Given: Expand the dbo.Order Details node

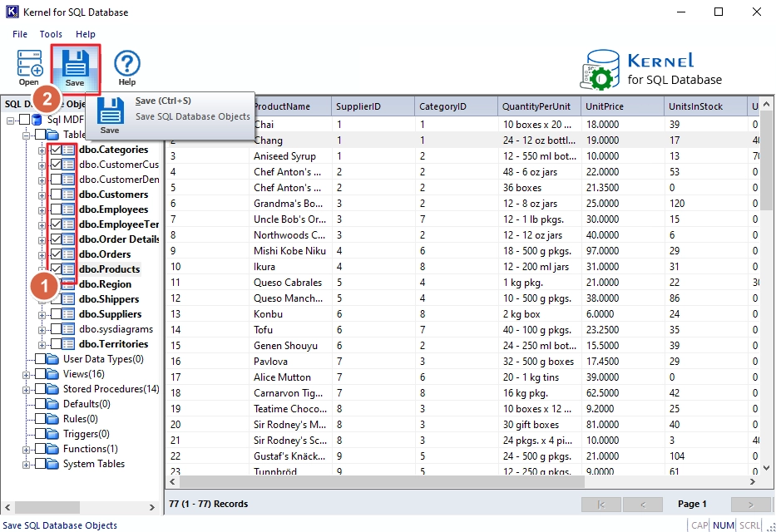Looking at the screenshot, I should pyautogui.click(x=42, y=239).
